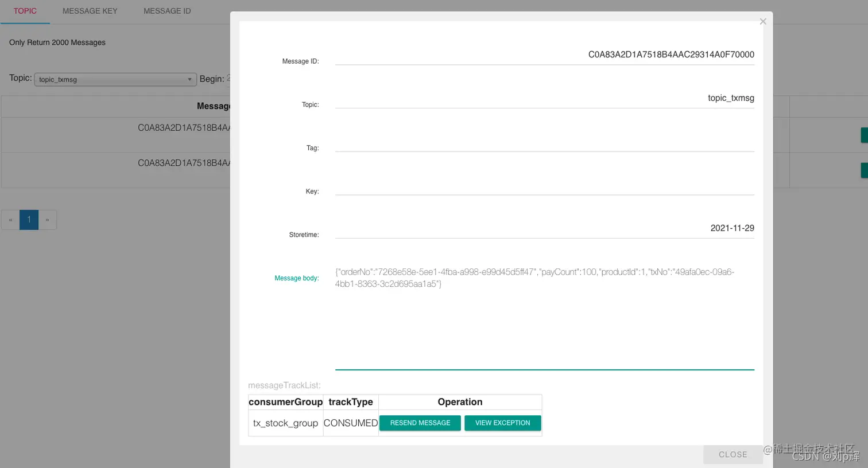Select the tx_stock_group consumer group cell
This screenshot has height=468, width=868.
pos(285,423)
